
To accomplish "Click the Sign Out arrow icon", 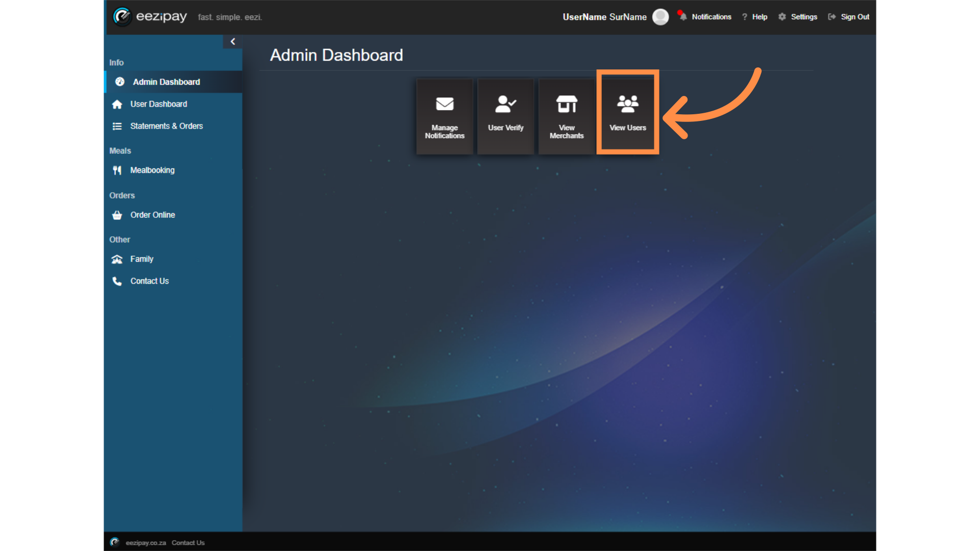I will (x=832, y=17).
